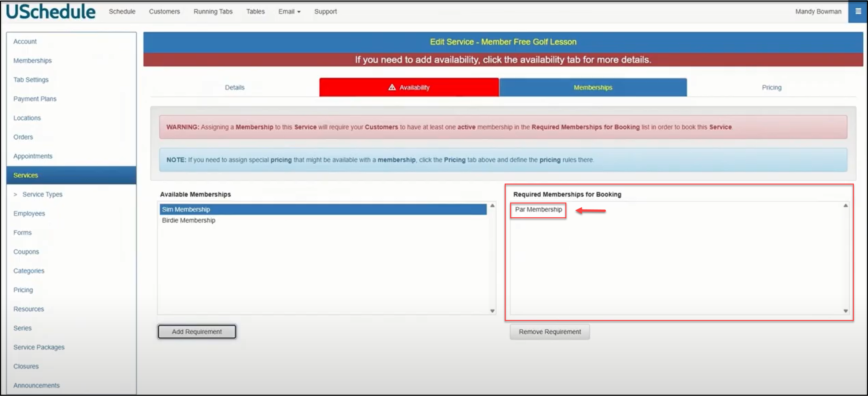
Task: Open the Email dropdown menu
Action: tap(289, 12)
